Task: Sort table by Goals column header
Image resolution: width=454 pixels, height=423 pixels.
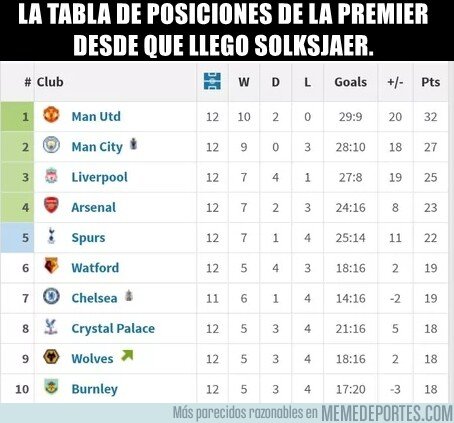Action: click(350, 82)
